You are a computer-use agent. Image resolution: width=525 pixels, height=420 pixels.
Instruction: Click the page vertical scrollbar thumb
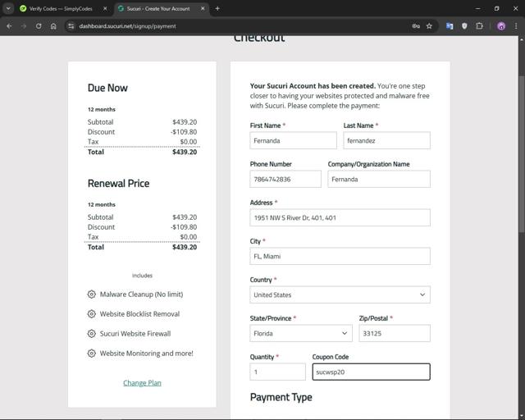pyautogui.click(x=522, y=153)
